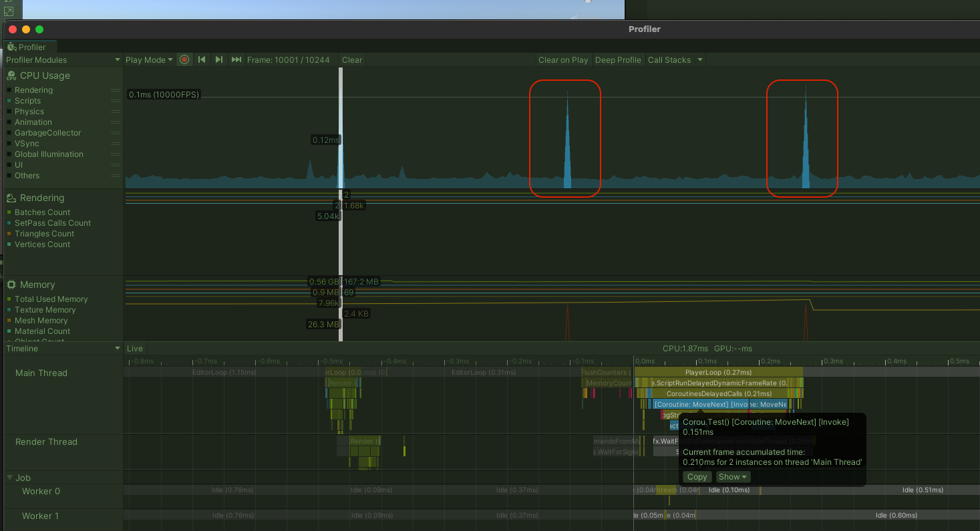Screen dimensions: 980x531
Task: Select the CoroutinesDelayedCalls sample
Action: 719,393
